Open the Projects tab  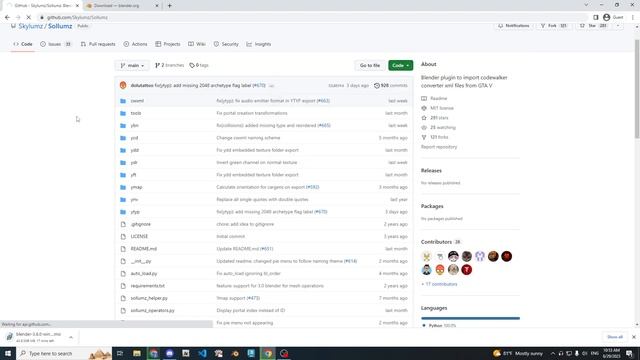[x=167, y=44]
